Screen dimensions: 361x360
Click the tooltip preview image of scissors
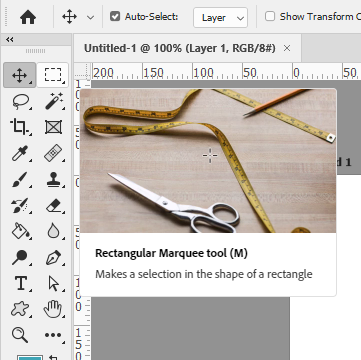(x=208, y=161)
